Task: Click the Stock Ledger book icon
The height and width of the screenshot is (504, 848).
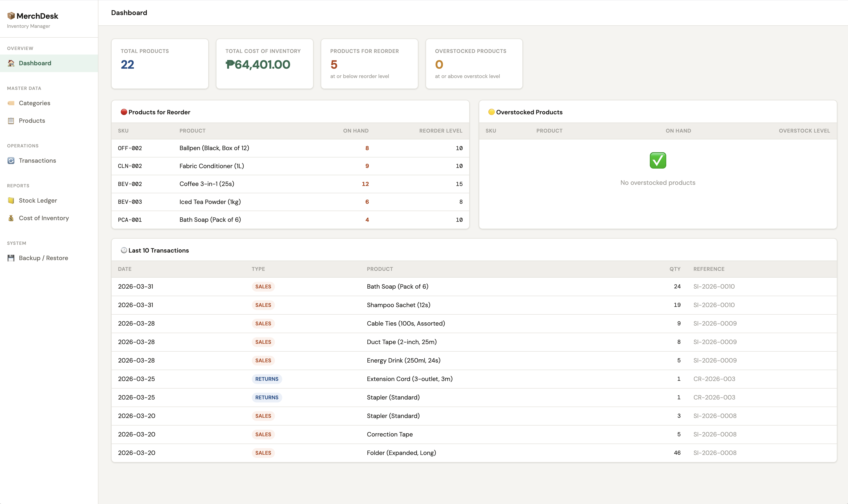Action: pyautogui.click(x=11, y=200)
